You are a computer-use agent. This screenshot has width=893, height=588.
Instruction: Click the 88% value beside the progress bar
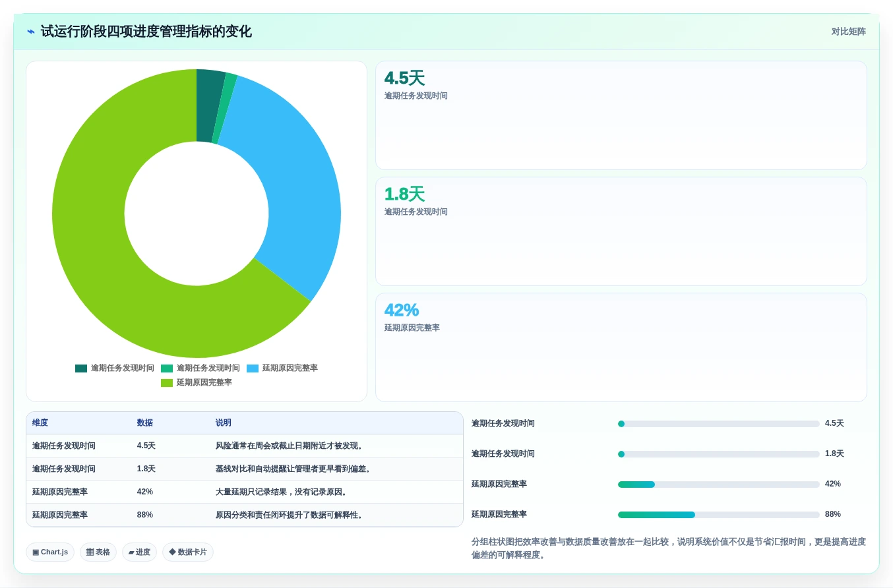[x=833, y=515]
